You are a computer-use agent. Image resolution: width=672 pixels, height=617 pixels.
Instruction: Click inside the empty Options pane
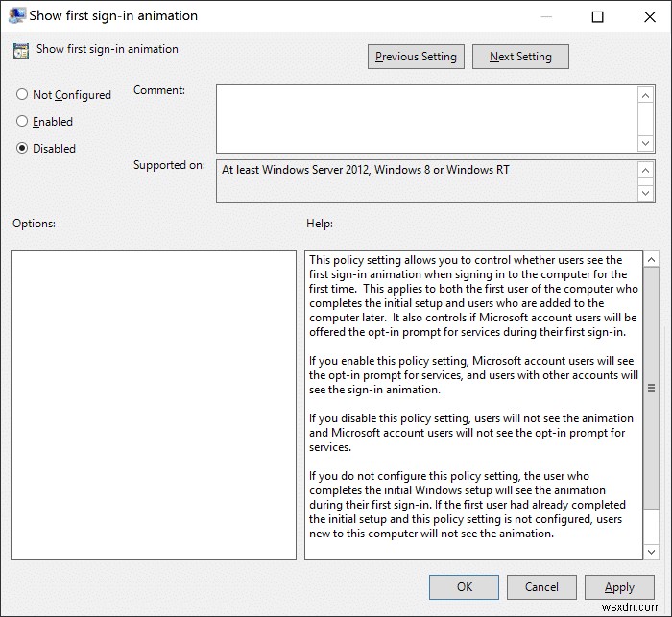click(x=154, y=405)
